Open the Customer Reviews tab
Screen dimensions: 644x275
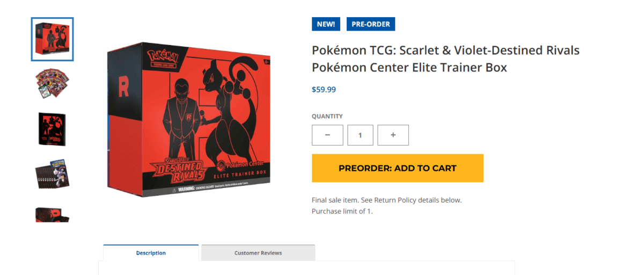pyautogui.click(x=258, y=253)
